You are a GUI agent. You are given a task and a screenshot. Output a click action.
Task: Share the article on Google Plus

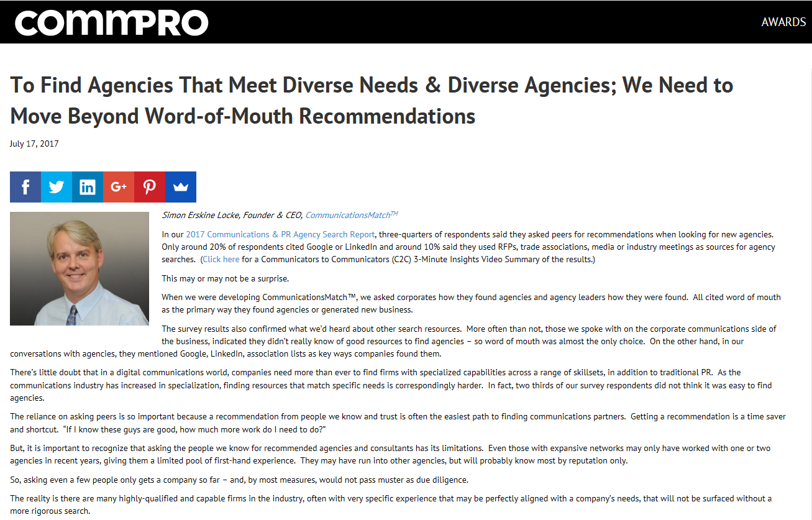pos(119,187)
